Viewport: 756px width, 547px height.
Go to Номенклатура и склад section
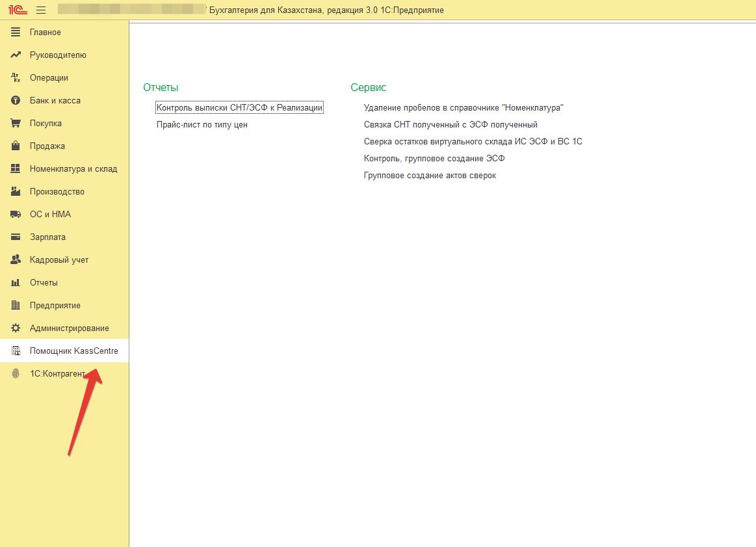(x=73, y=169)
